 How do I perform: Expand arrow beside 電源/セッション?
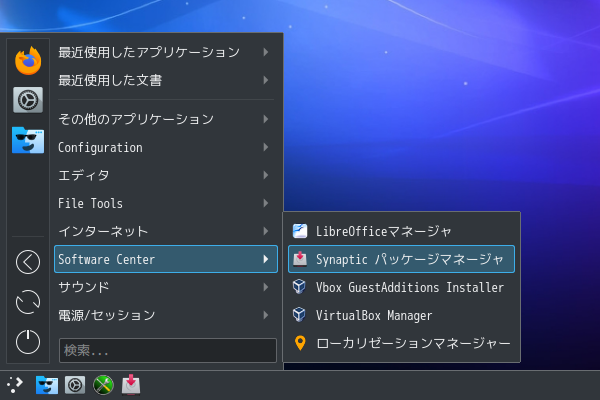click(x=266, y=315)
